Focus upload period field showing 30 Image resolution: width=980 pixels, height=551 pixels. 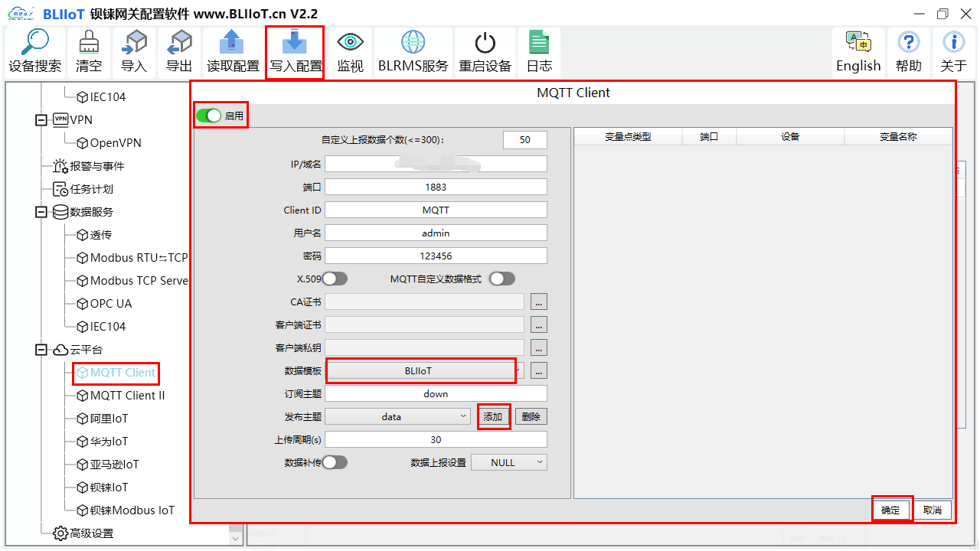[x=436, y=439]
